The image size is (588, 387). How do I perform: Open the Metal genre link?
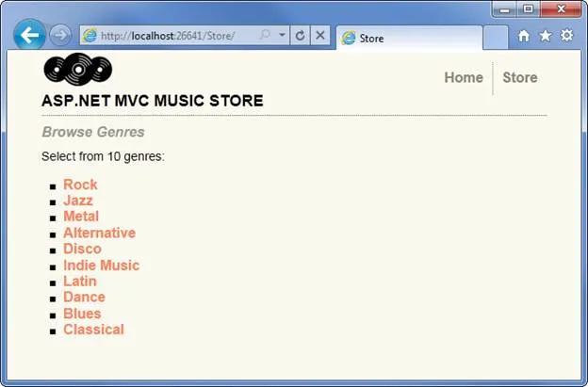coord(81,217)
